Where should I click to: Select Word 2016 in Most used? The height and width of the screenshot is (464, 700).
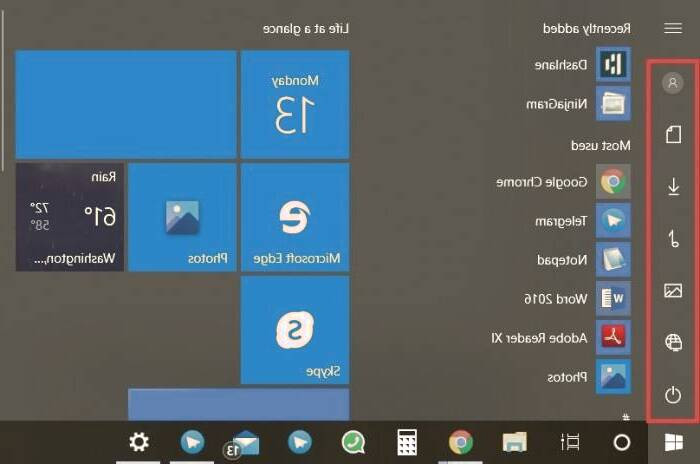click(x=612, y=298)
